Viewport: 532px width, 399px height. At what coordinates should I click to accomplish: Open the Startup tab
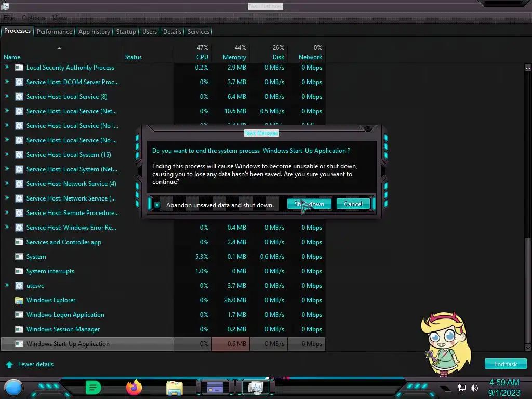point(126,32)
